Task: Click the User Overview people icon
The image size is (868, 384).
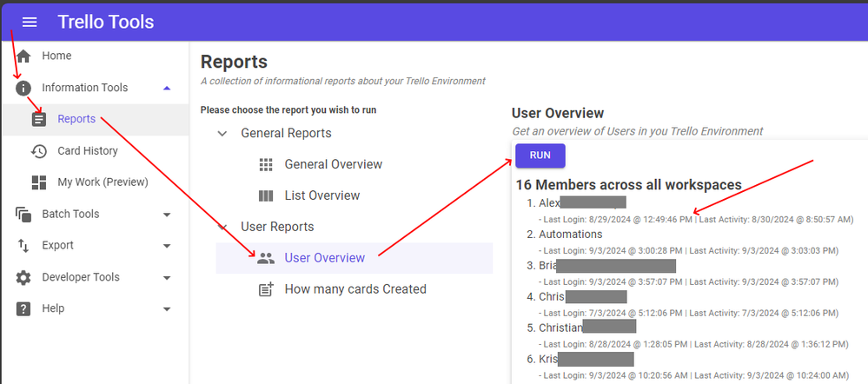Action: (266, 258)
